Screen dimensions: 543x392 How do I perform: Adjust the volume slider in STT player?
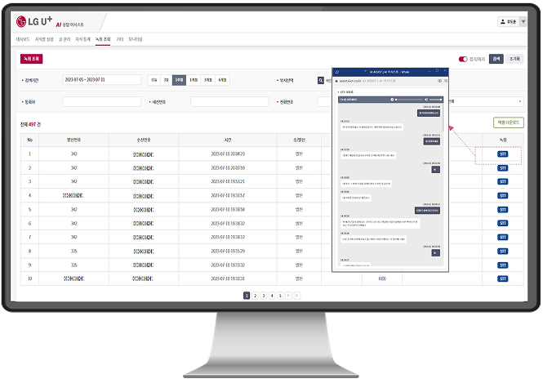[436, 100]
